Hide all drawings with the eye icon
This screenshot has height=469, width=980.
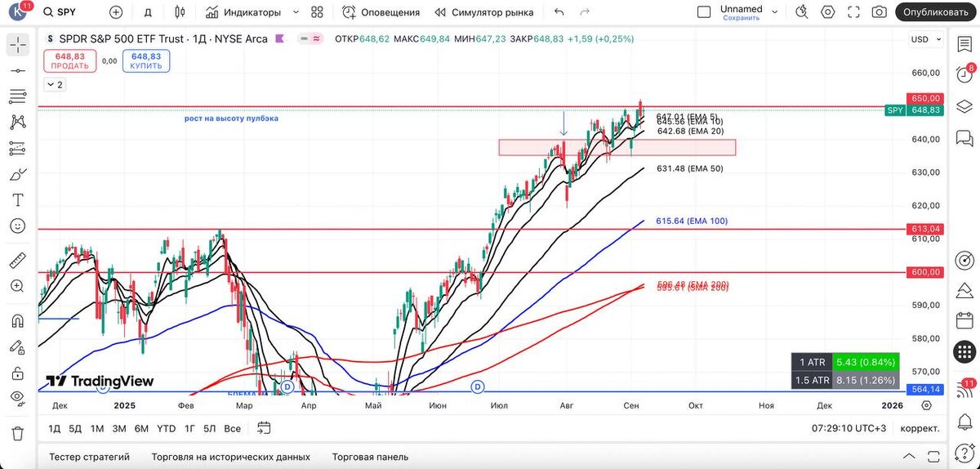(x=18, y=398)
